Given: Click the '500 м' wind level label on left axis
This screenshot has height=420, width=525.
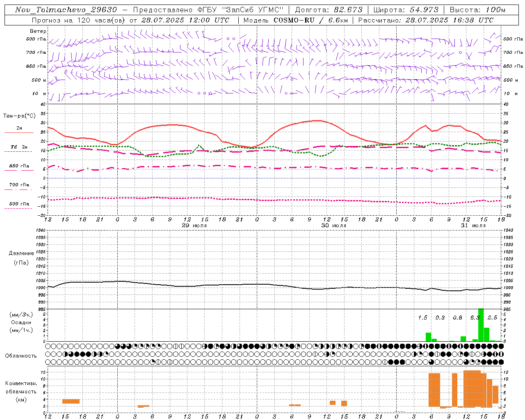Looking at the screenshot, I should (39, 80).
